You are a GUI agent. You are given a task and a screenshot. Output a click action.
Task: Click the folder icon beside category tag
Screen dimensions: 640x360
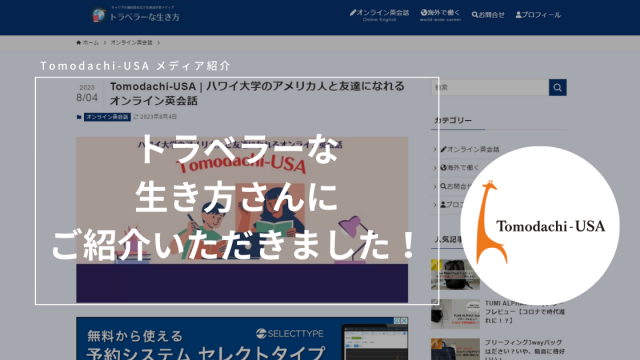click(x=79, y=117)
